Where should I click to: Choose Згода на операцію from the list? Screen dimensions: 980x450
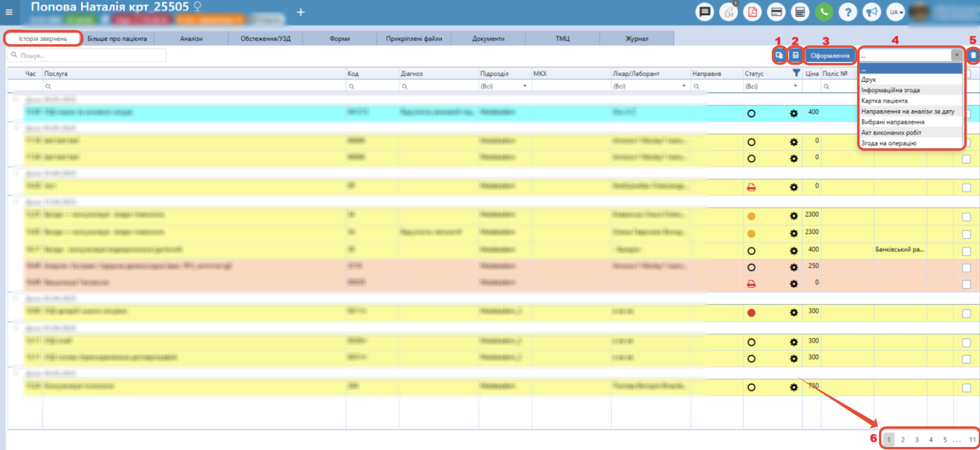911,143
